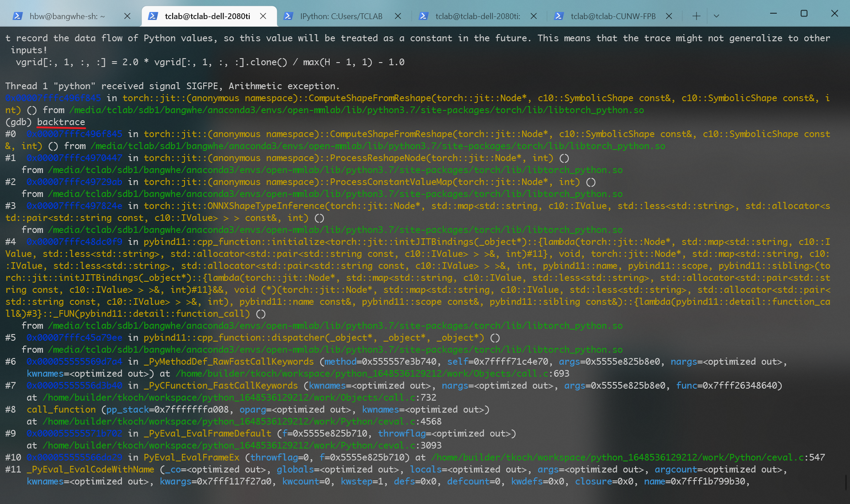Click '_PyMethodDef_RawFastCallKeywords' in frame #6
Image resolution: width=850 pixels, height=504 pixels.
click(228, 362)
